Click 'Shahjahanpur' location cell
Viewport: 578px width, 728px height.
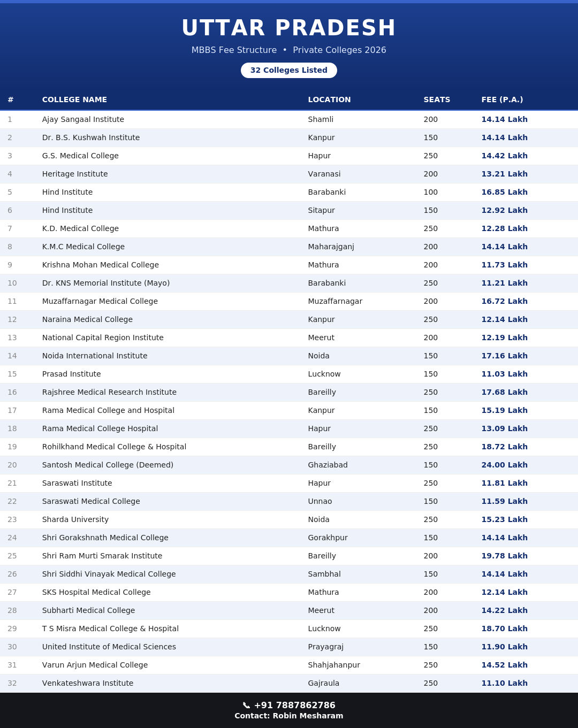point(334,665)
